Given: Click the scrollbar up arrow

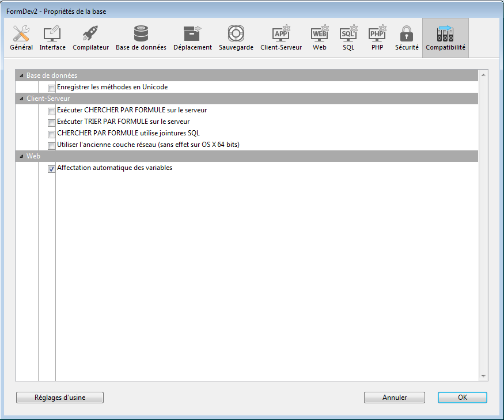Looking at the screenshot, I should tap(483, 75).
